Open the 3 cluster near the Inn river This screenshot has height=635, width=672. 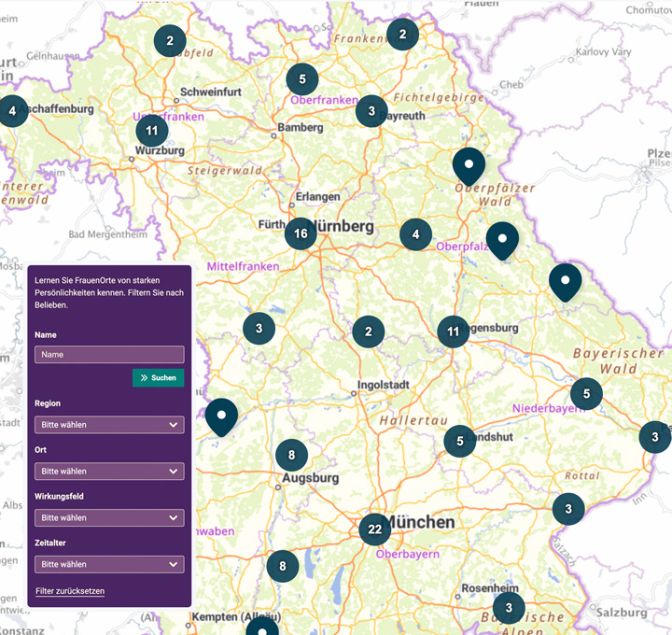point(568,509)
